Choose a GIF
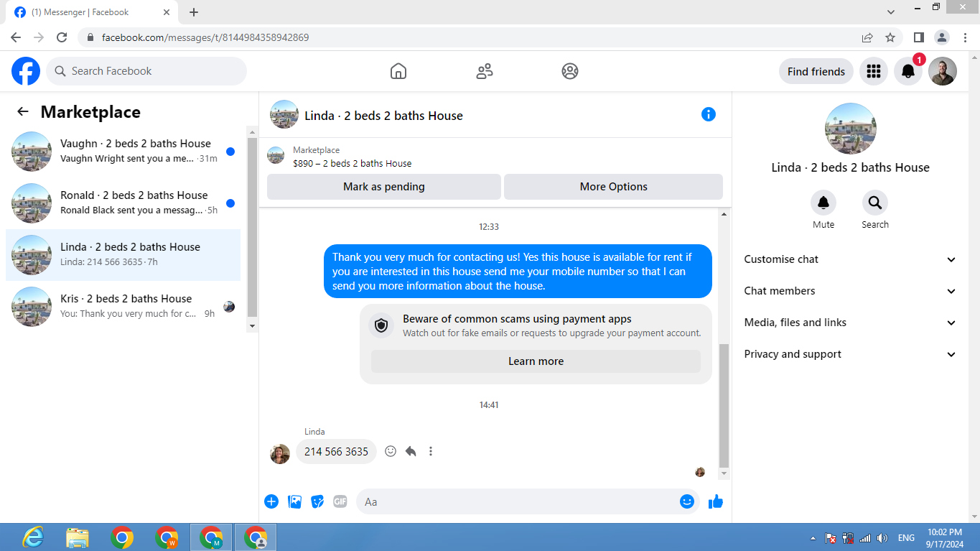This screenshot has width=980, height=551. 340,501
